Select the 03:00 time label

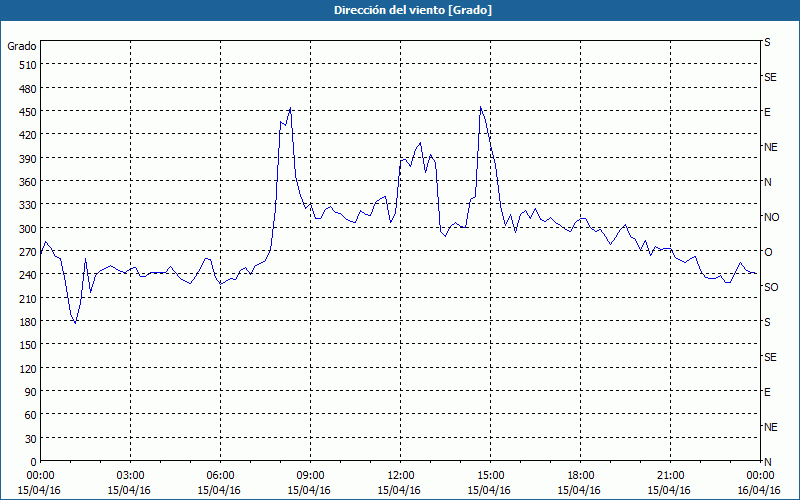click(130, 476)
